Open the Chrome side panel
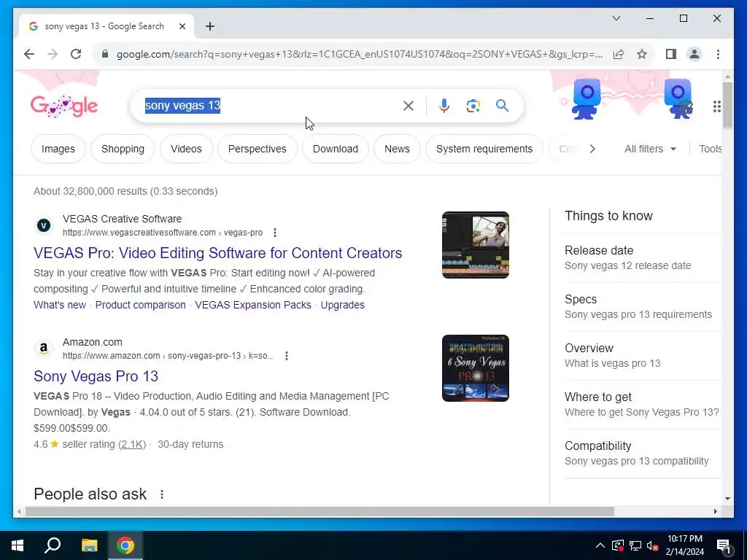Screen dimensions: 747x560 [x=671, y=54]
